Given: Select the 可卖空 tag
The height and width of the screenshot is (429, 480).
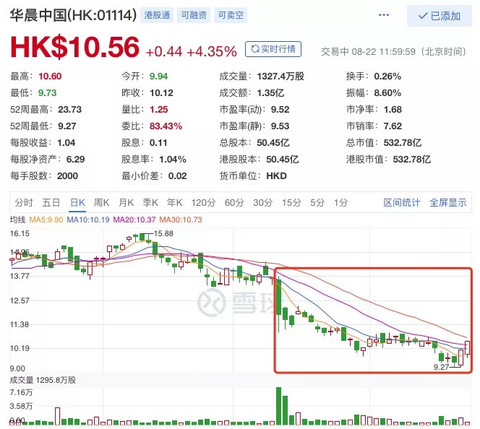Looking at the screenshot, I should click(231, 15).
